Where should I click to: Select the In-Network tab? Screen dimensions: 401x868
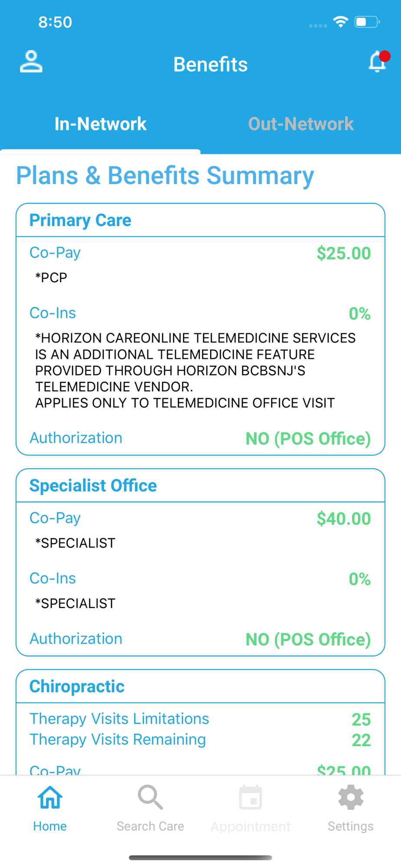coord(100,124)
